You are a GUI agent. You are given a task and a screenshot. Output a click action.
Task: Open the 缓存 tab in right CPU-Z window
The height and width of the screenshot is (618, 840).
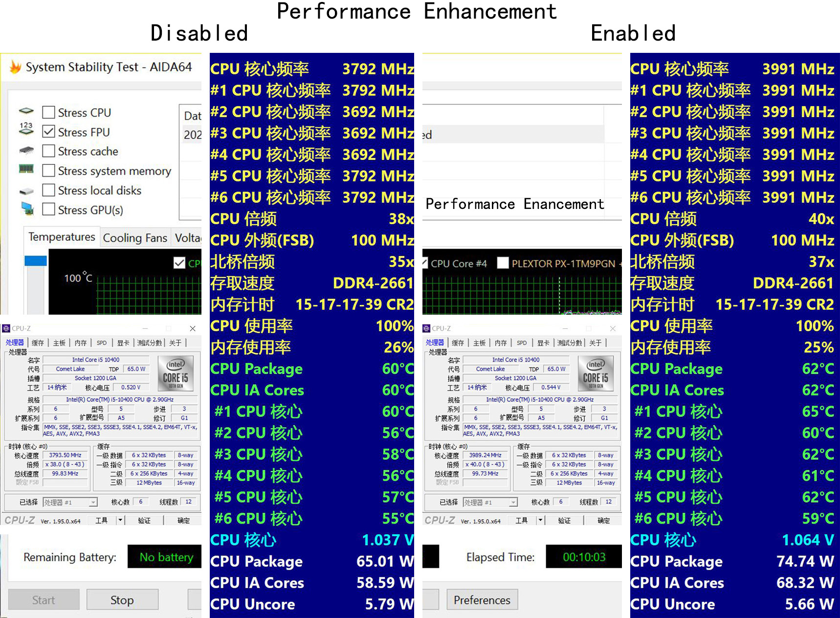[x=458, y=343]
